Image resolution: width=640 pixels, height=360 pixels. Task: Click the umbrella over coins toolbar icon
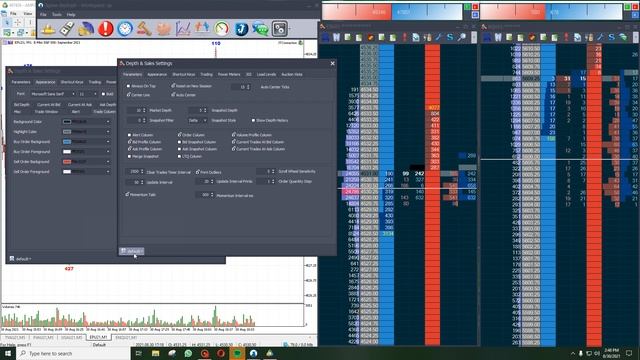point(86,29)
